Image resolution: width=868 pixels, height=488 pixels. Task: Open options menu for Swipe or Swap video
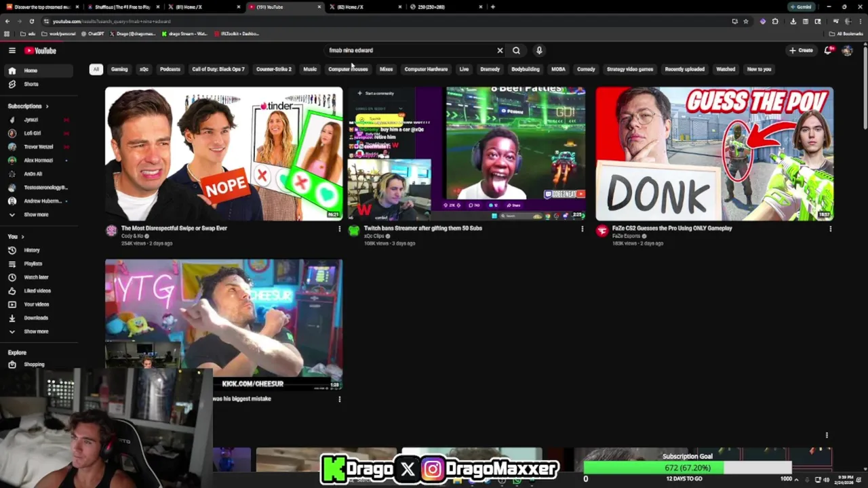coord(340,229)
